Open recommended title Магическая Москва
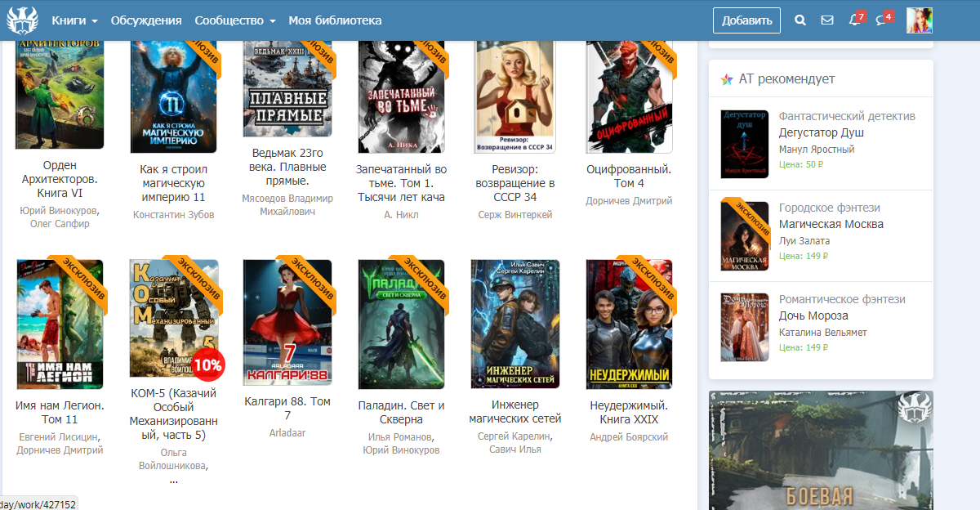 coord(831,224)
